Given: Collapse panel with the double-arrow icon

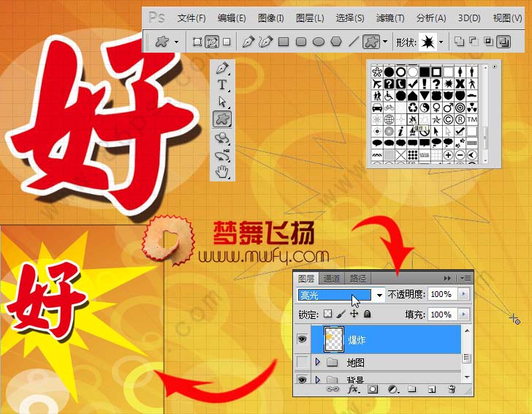Looking at the screenshot, I should (447, 279).
